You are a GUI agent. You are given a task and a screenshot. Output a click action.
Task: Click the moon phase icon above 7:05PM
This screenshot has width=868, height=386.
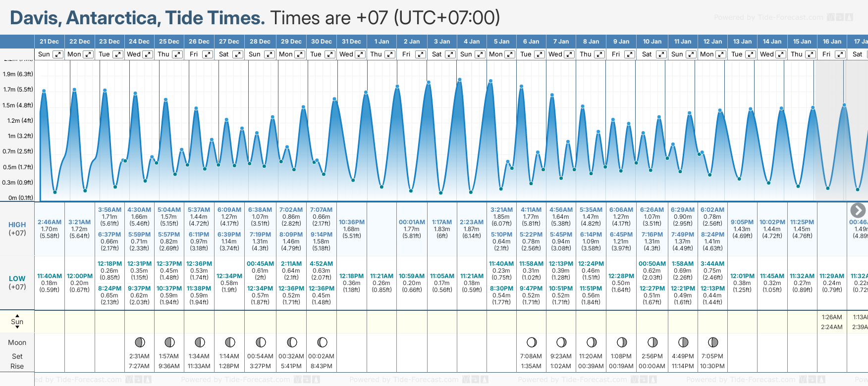(713, 342)
